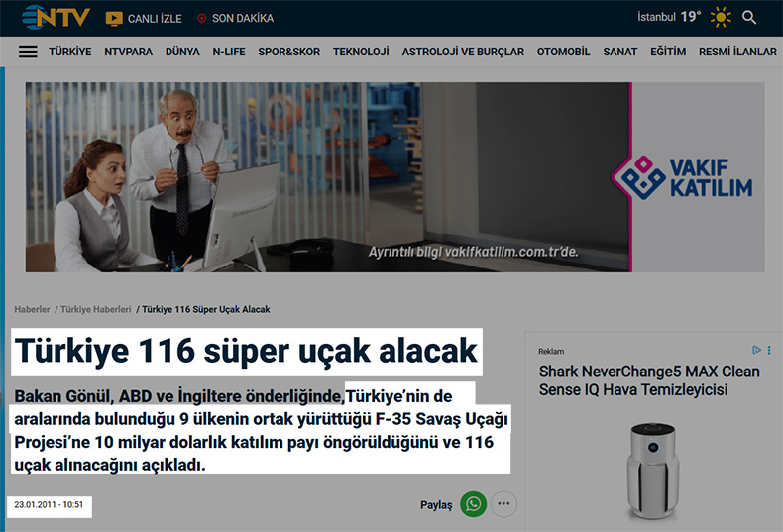Image resolution: width=783 pixels, height=532 pixels.
Task: Click the AdChoices triangle icon
Action: click(756, 350)
